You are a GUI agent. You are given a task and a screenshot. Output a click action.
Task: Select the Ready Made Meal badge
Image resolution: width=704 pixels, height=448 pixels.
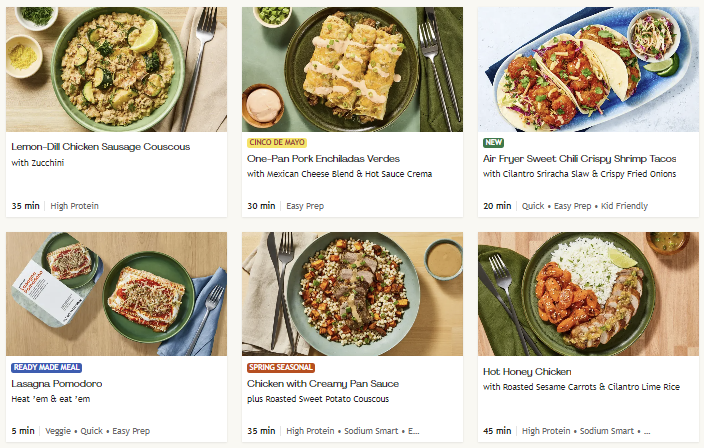[47, 368]
